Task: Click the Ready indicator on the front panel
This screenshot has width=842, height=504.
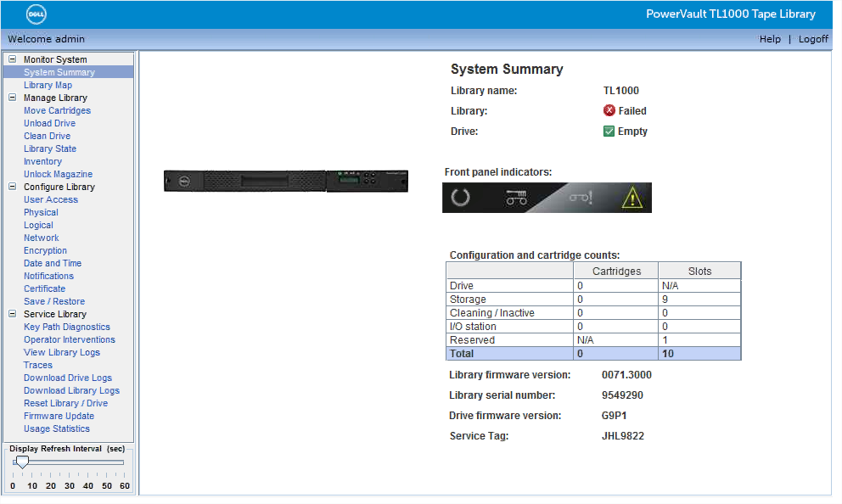Action: click(462, 198)
